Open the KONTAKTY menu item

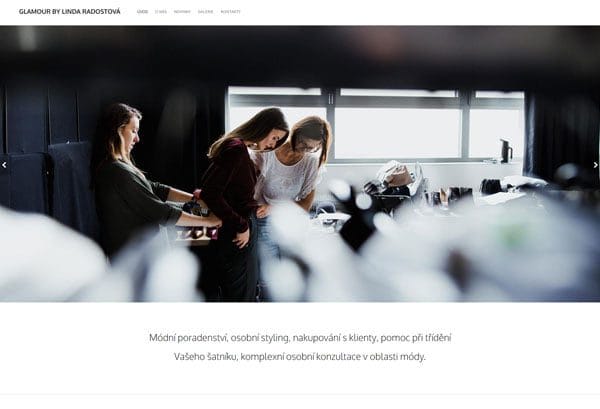(x=231, y=12)
